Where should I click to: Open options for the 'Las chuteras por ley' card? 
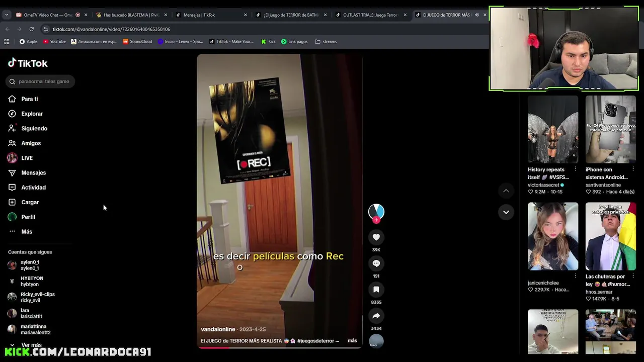633,276
